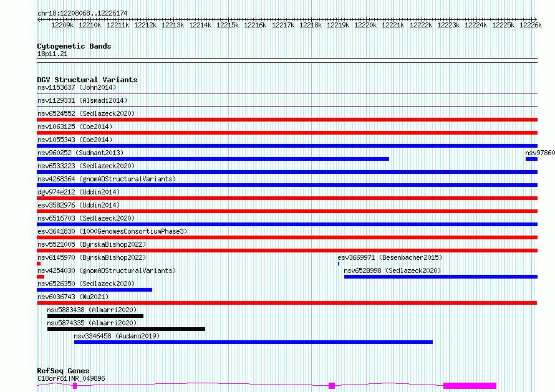
Task: Select nsv1055343 (Coe2014) label
Action: 75,140
